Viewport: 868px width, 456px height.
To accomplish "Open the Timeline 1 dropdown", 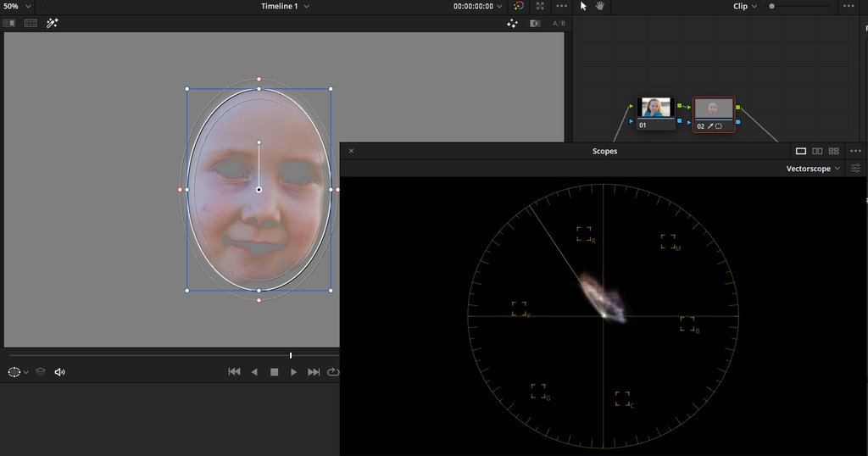I will coord(285,6).
